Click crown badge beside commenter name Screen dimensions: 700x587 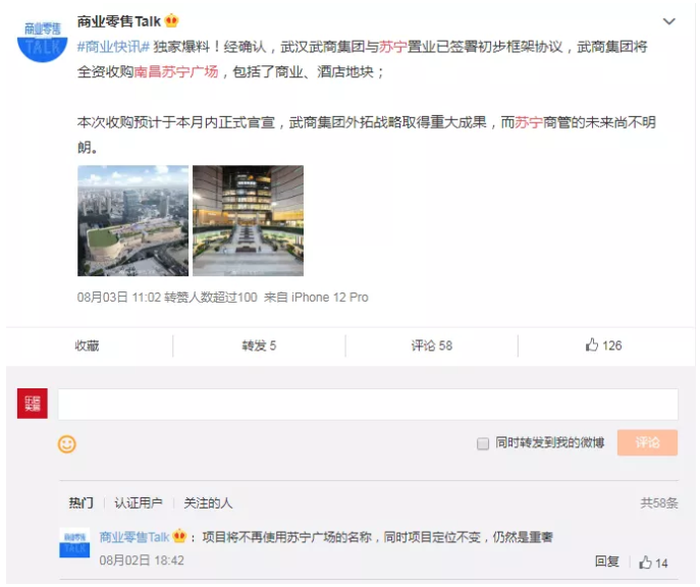click(x=179, y=536)
